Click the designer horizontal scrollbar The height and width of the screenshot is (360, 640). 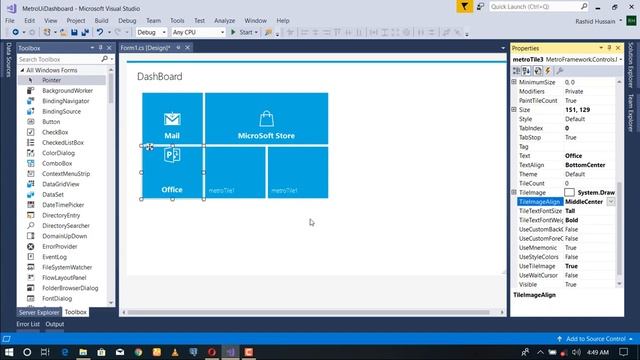tap(308, 312)
